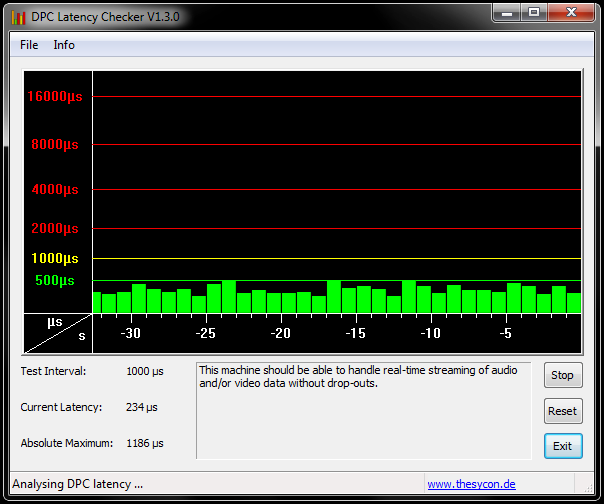This screenshot has height=504, width=604.
Task: Click the Test Interval label
Action: [54, 371]
